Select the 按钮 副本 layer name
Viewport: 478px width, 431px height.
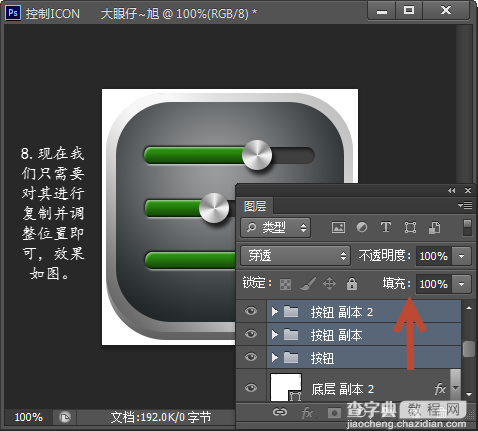[x=336, y=335]
